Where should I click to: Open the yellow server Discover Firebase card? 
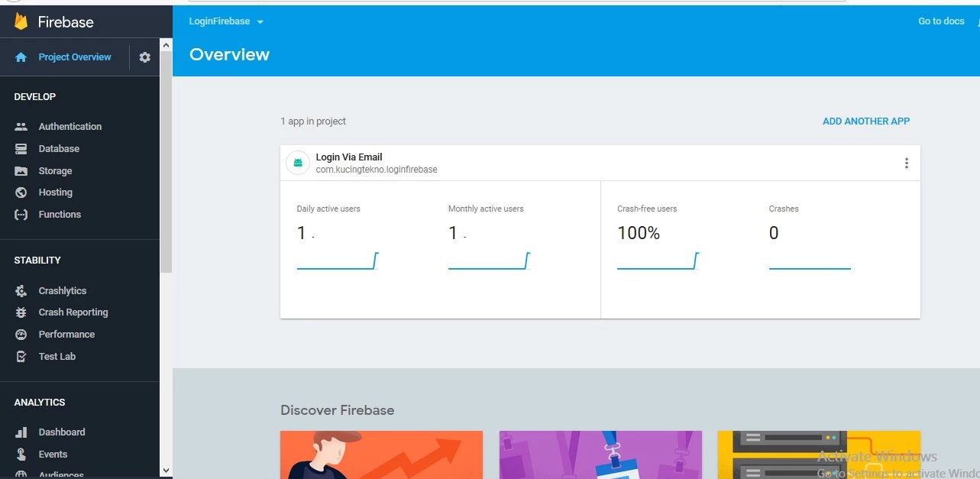[819, 455]
